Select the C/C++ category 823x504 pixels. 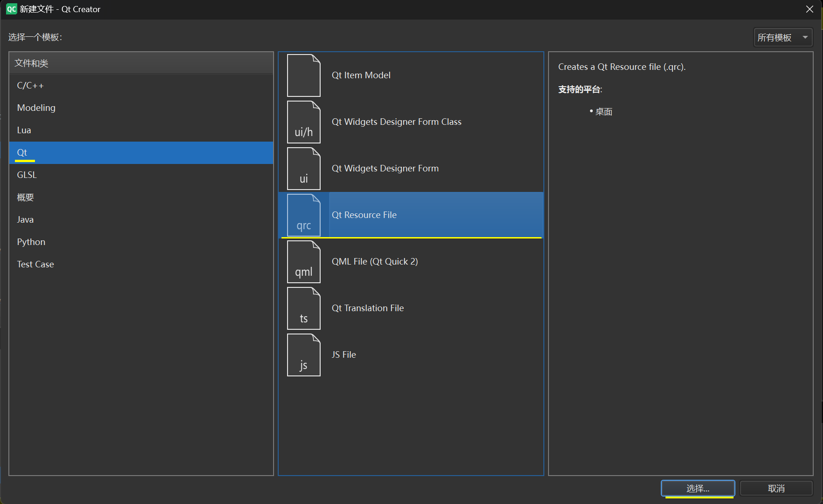pos(141,86)
